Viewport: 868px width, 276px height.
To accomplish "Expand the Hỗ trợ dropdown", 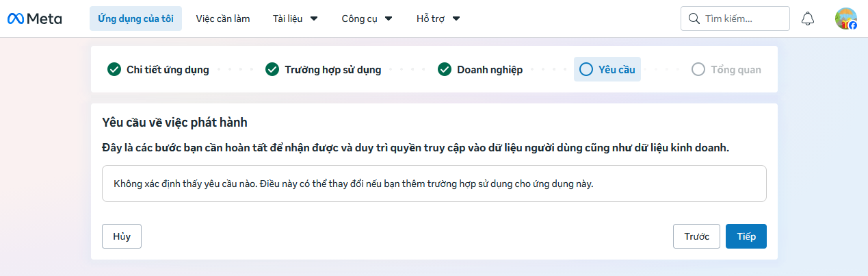I will coord(438,18).
